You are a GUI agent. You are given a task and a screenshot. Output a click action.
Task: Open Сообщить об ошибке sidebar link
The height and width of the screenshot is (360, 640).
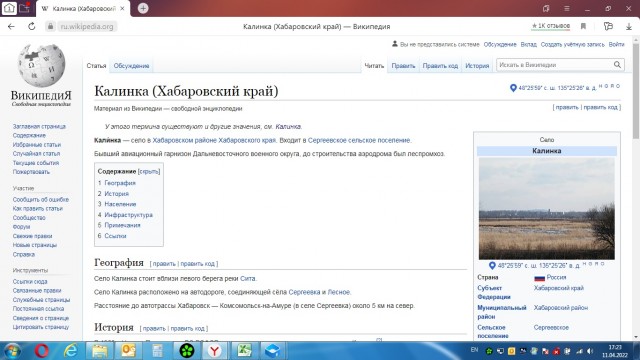(41, 200)
